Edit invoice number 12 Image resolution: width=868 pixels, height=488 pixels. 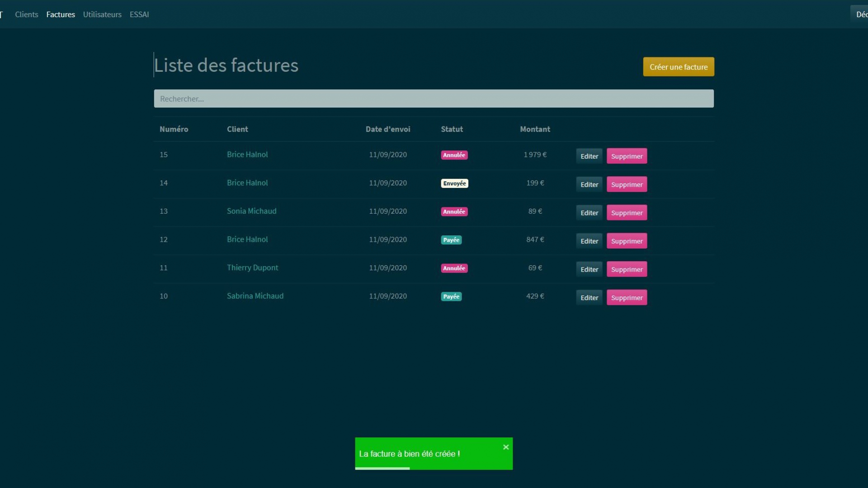(x=589, y=241)
